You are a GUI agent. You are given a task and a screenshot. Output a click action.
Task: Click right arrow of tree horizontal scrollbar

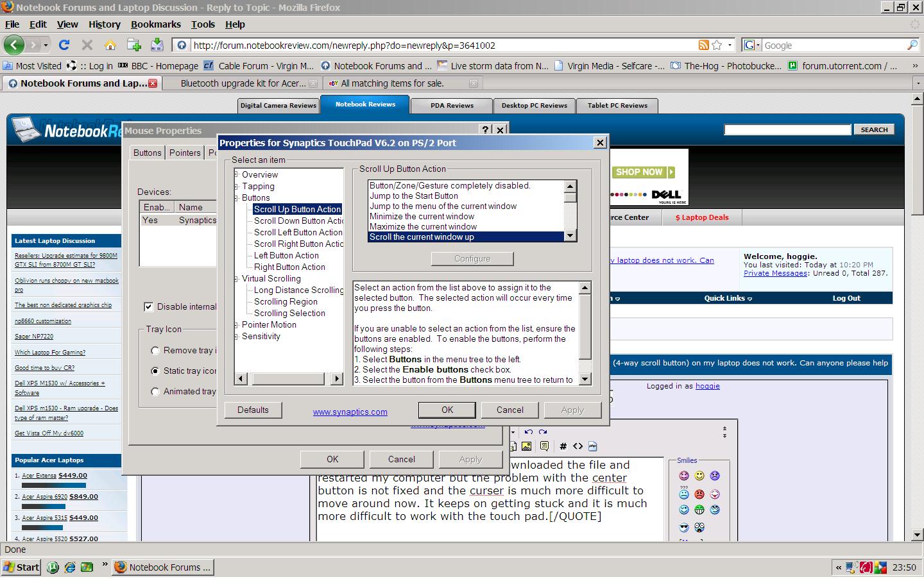(x=337, y=379)
